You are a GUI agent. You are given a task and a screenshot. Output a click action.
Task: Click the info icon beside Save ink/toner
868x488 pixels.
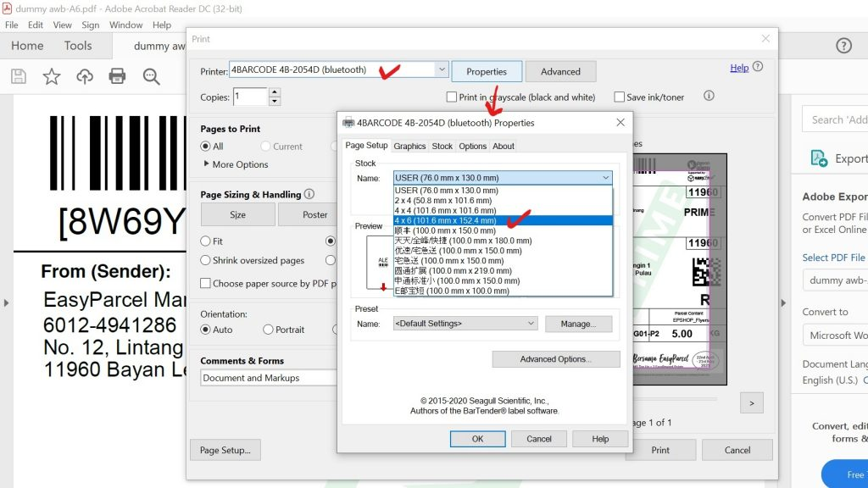click(709, 96)
